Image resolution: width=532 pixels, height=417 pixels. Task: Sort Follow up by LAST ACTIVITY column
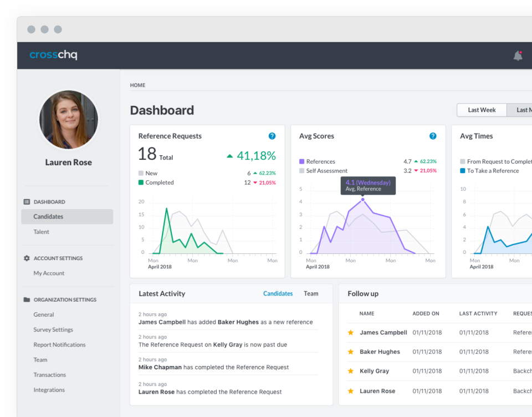click(x=478, y=313)
